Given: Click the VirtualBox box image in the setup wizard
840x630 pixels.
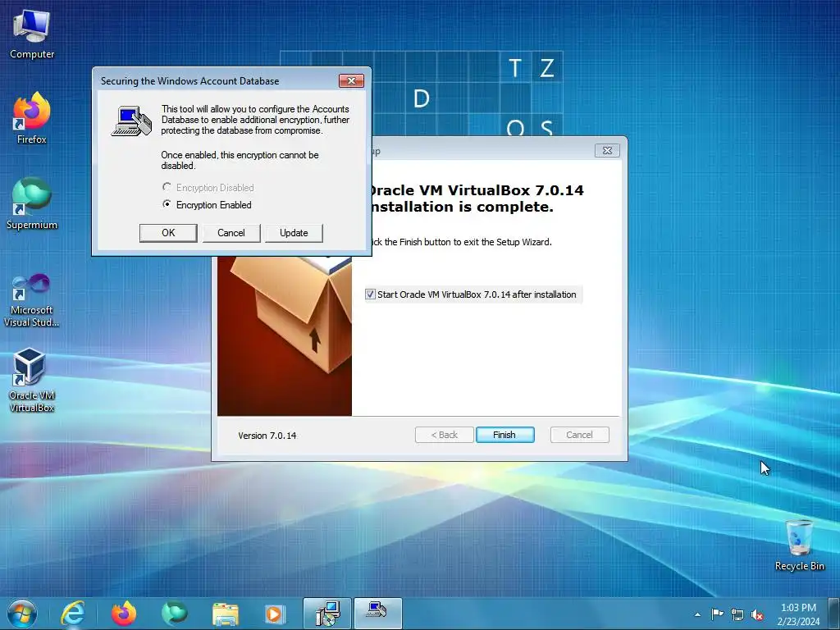Looking at the screenshot, I should click(285, 336).
